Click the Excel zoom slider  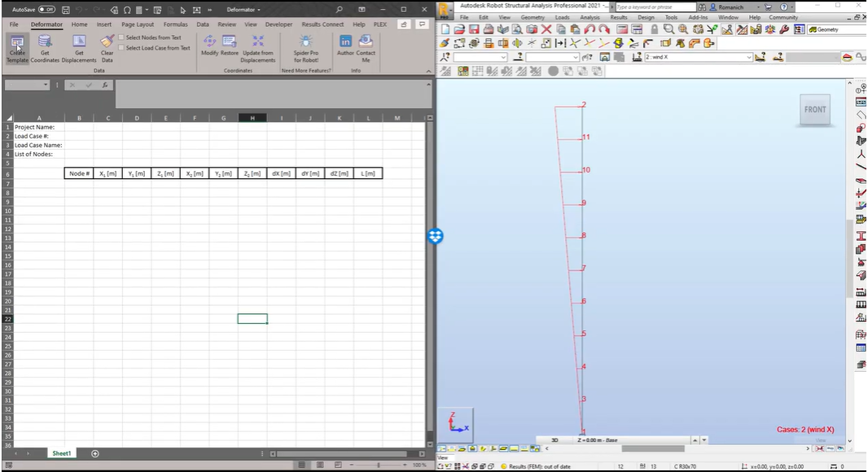379,465
